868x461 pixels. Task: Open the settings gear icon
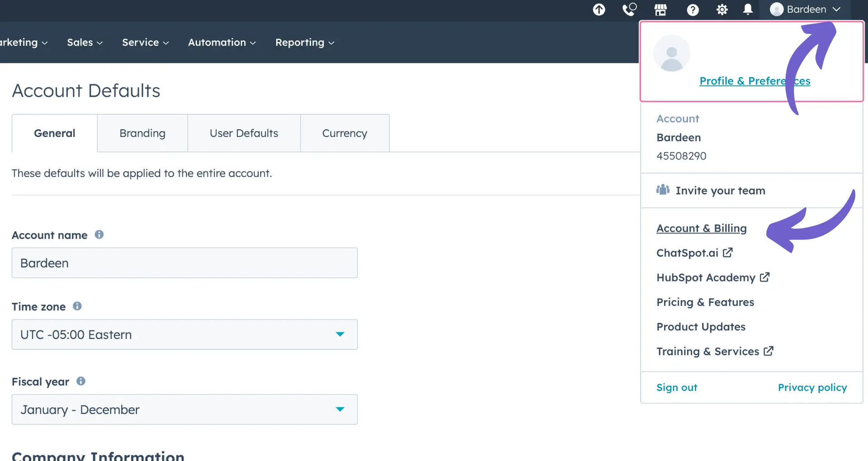click(722, 9)
